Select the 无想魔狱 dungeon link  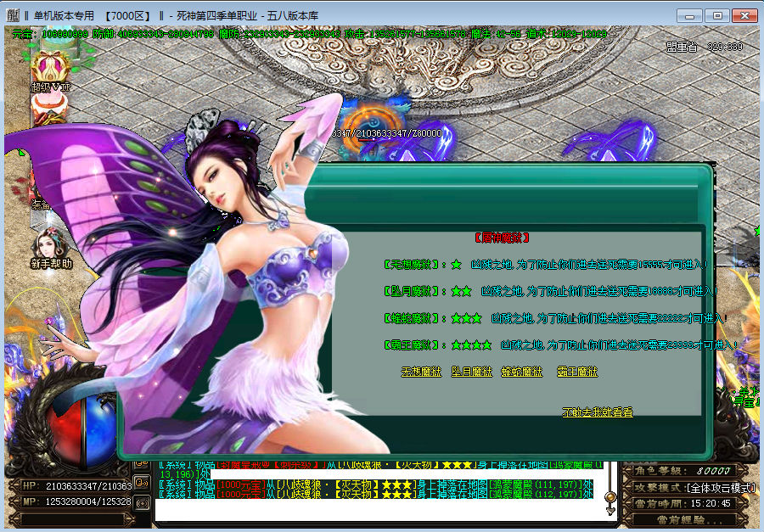point(421,372)
